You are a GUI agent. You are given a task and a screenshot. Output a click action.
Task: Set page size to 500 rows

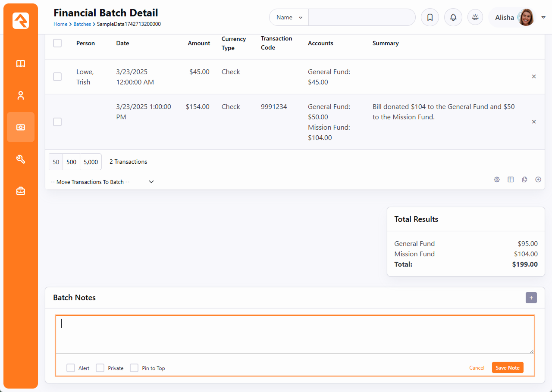[72, 162]
